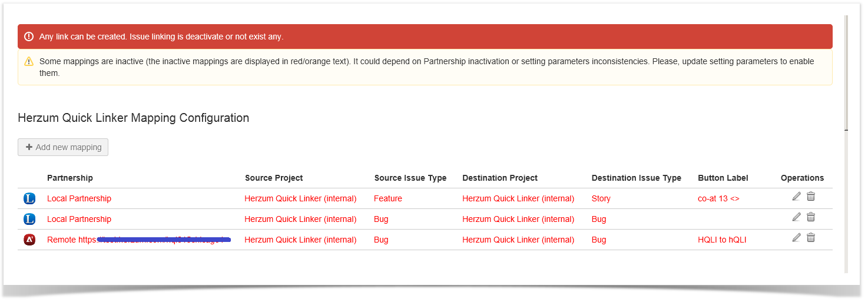Image resolution: width=868 pixels, height=302 pixels.
Task: Click the Destination Issue Type column header
Action: coord(636,178)
